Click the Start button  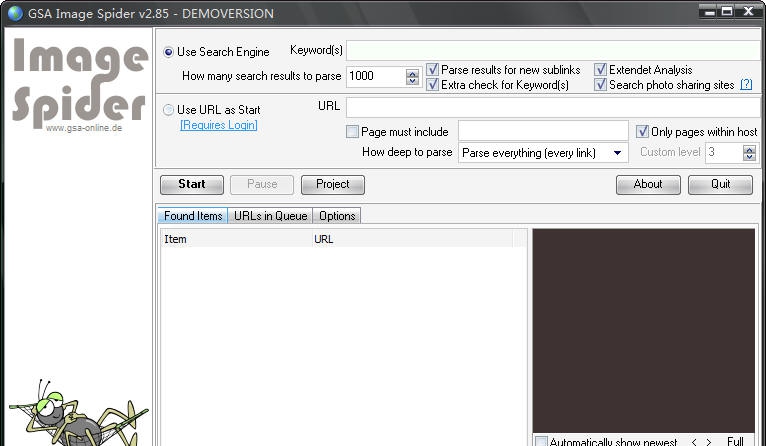coord(192,185)
